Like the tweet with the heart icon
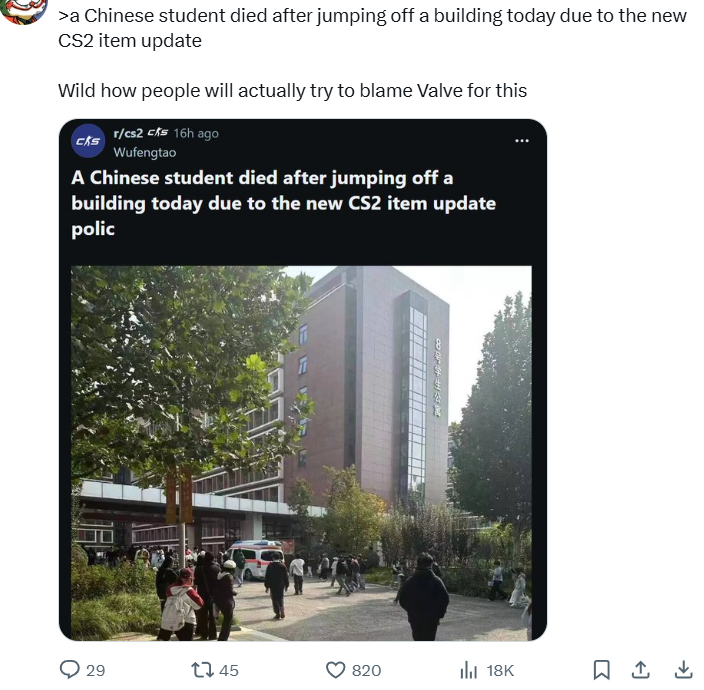This screenshot has width=704, height=690. click(335, 670)
